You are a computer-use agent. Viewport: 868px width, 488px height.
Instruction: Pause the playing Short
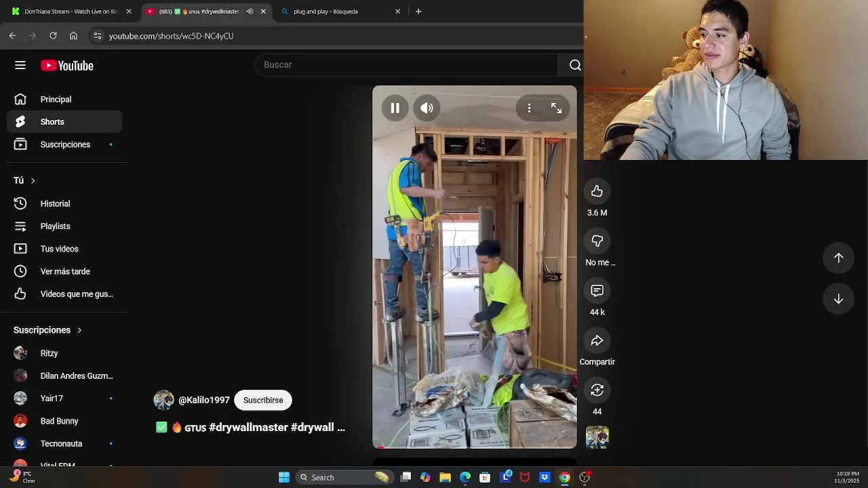(x=395, y=108)
